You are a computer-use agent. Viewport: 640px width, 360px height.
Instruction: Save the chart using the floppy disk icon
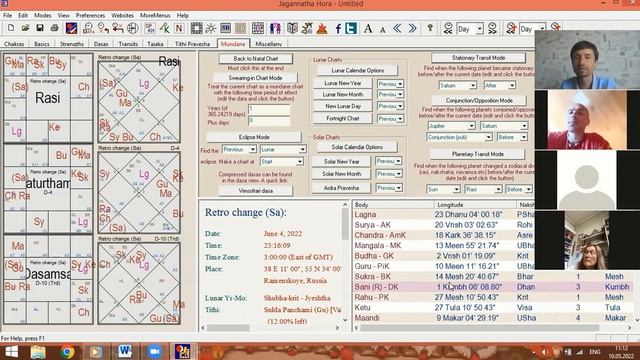click(x=40, y=28)
